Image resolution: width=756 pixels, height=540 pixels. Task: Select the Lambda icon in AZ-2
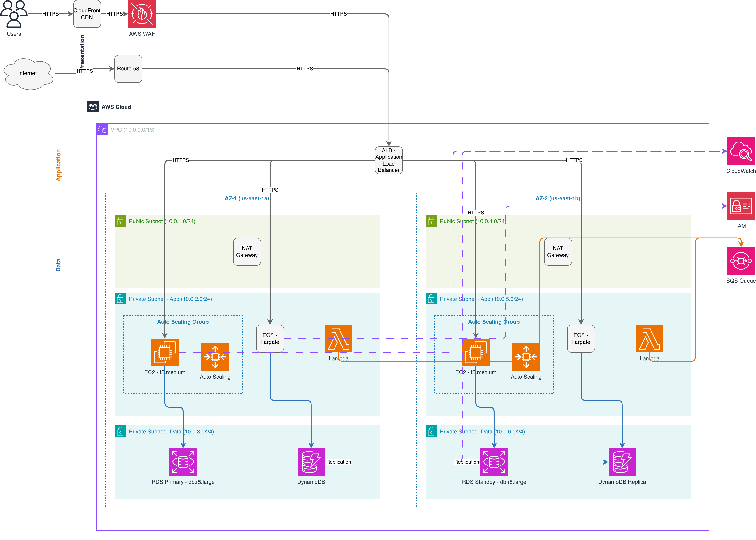pos(650,339)
